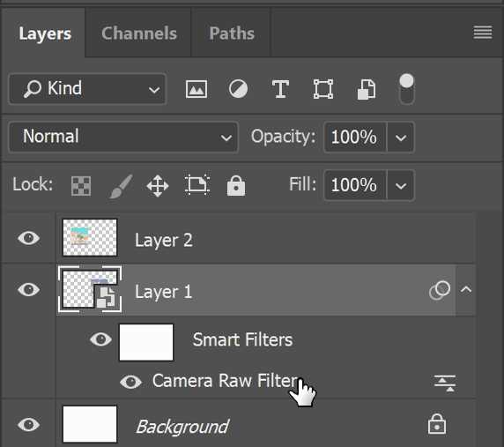Filter layers by pixel image icon
504x447 pixels.
click(196, 89)
